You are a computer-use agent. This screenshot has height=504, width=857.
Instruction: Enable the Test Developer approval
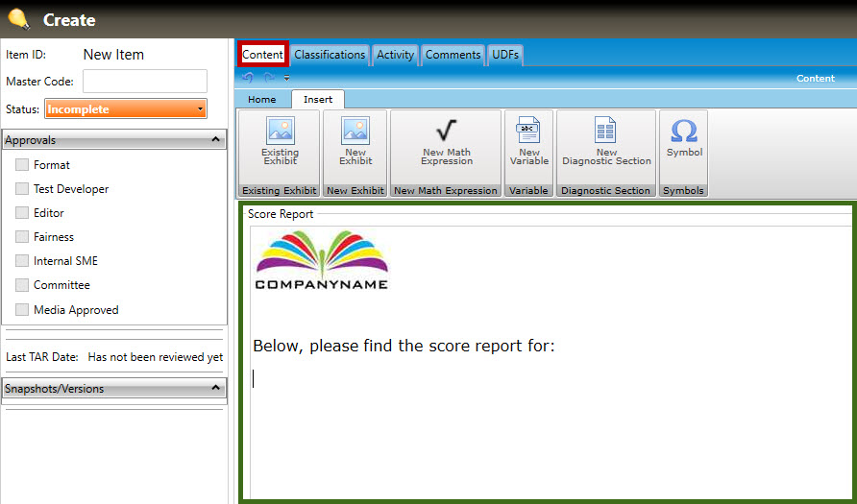point(22,189)
